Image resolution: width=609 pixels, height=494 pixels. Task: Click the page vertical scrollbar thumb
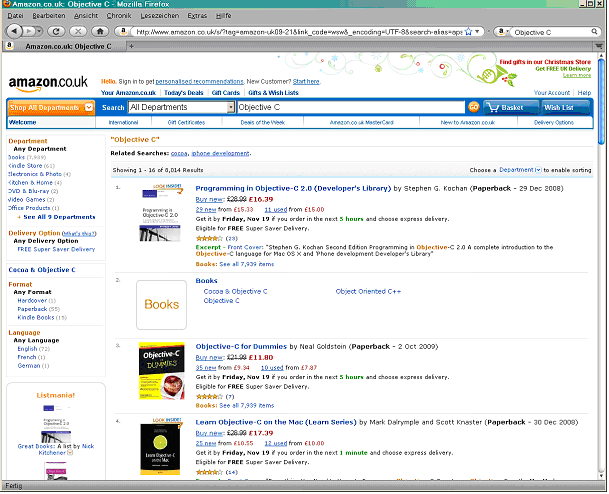pos(601,101)
